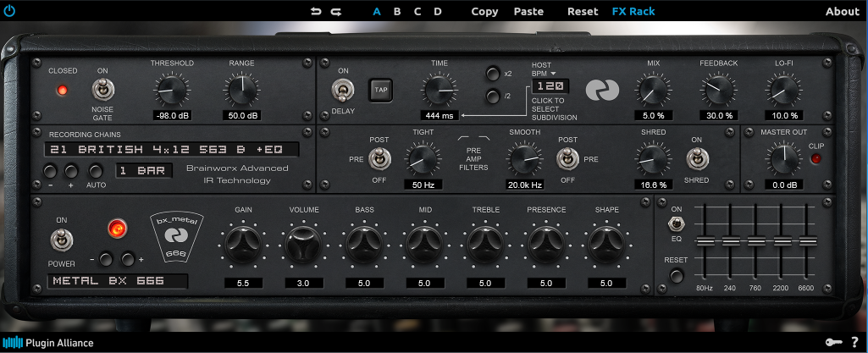This screenshot has width=868, height=353.
Task: Click the SMOOTH filter knob
Action: point(524,159)
